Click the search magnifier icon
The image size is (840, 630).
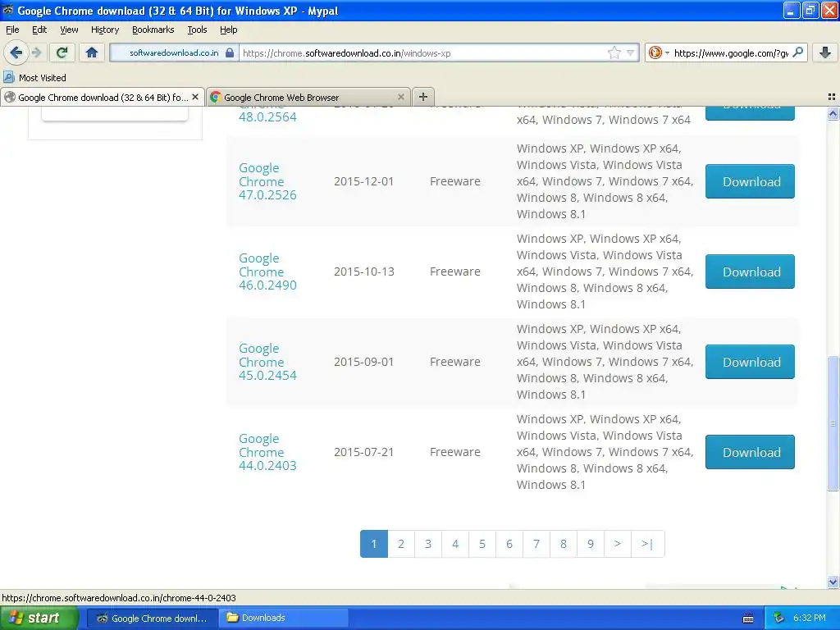point(797,52)
